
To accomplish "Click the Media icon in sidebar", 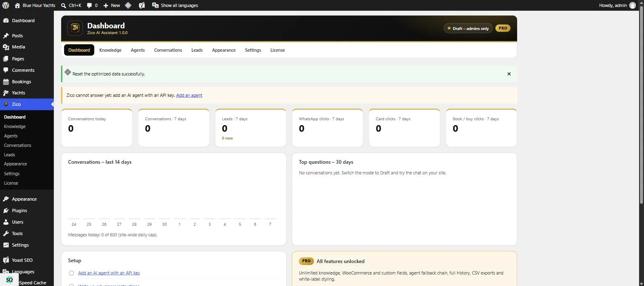I will click(x=6, y=47).
